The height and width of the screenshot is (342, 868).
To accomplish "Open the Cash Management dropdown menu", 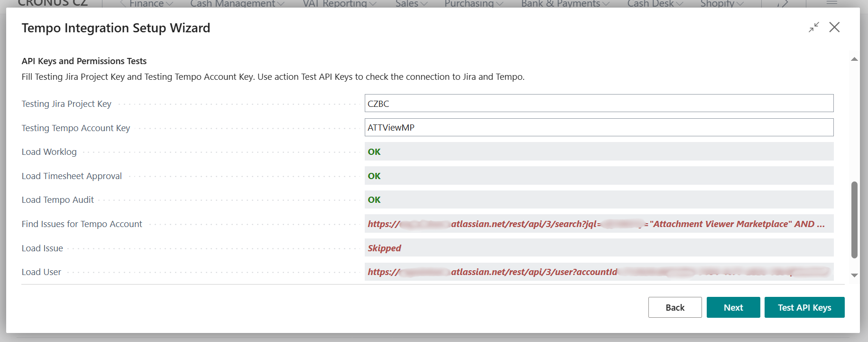I will 237,4.
